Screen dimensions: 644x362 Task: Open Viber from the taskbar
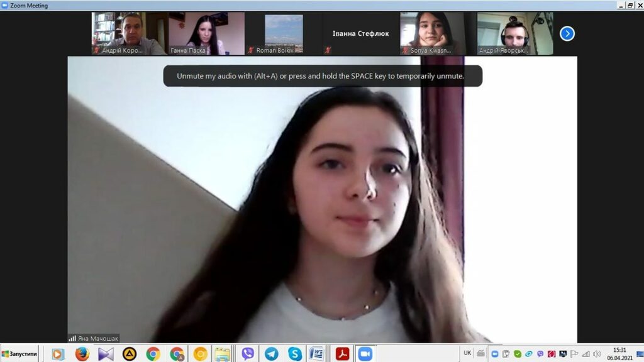point(248,354)
